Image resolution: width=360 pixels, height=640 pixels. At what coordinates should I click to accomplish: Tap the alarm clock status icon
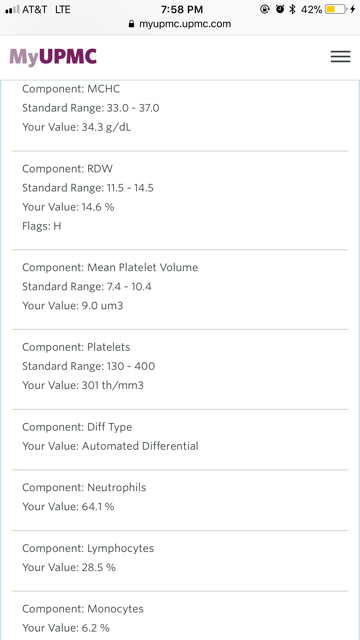coord(280,9)
